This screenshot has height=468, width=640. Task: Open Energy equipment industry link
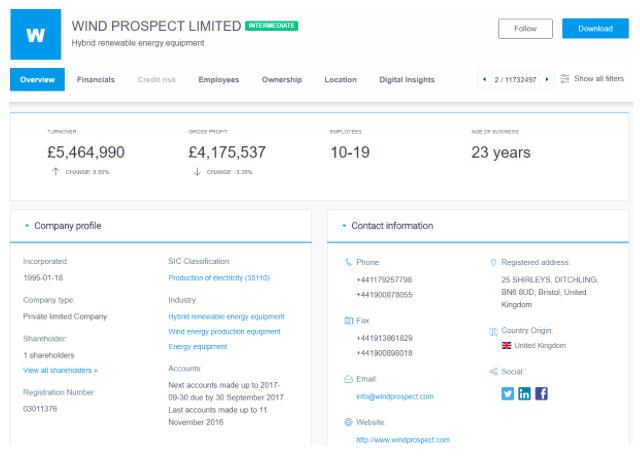[198, 346]
